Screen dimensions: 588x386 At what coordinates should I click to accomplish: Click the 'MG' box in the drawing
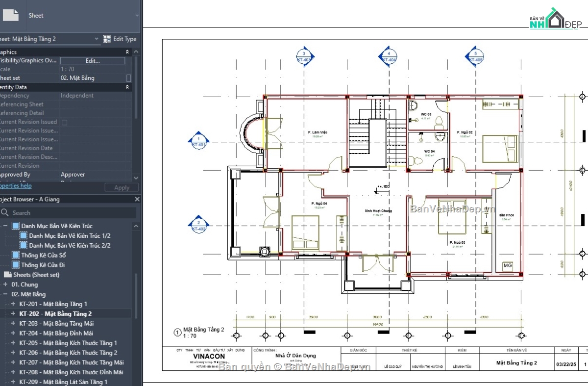click(x=508, y=266)
